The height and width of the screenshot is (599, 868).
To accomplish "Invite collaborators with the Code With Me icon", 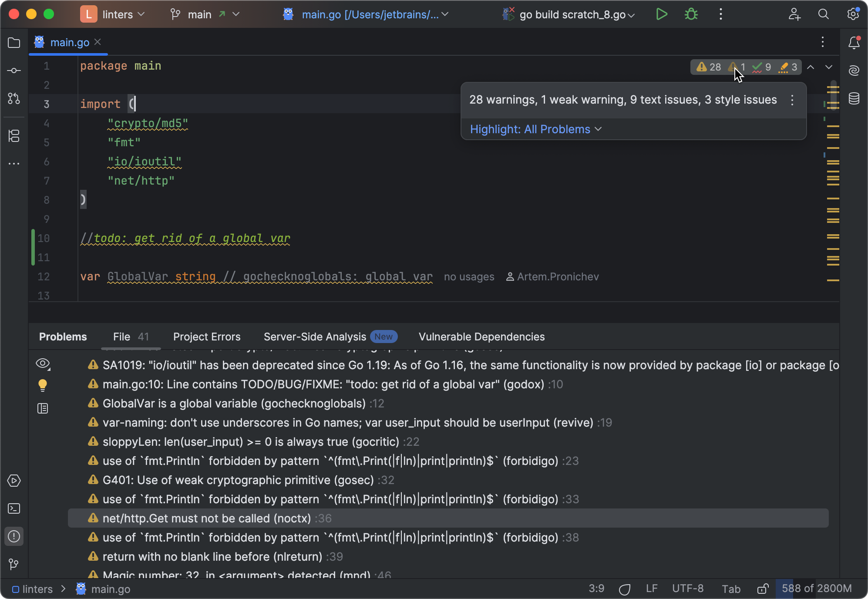I will click(794, 14).
